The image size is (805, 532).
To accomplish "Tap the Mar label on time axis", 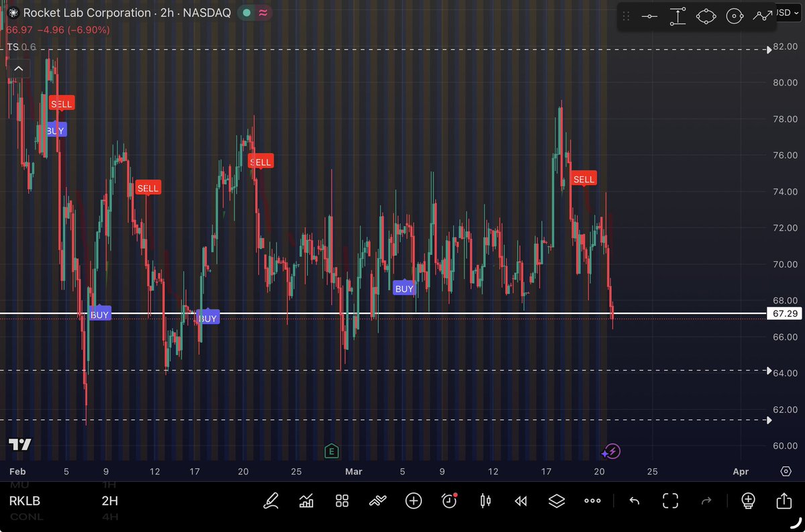I will pos(354,472).
